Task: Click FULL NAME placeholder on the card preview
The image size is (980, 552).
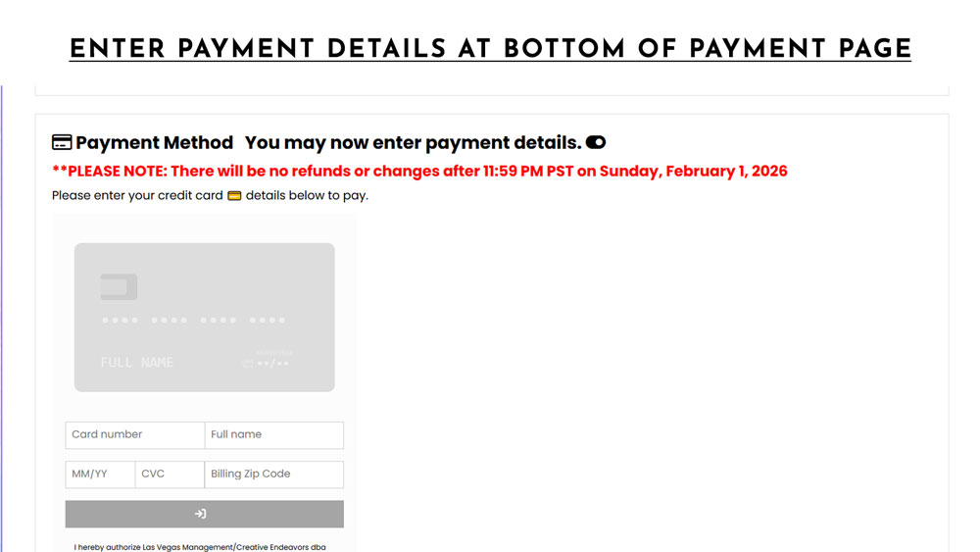Action: pyautogui.click(x=137, y=363)
